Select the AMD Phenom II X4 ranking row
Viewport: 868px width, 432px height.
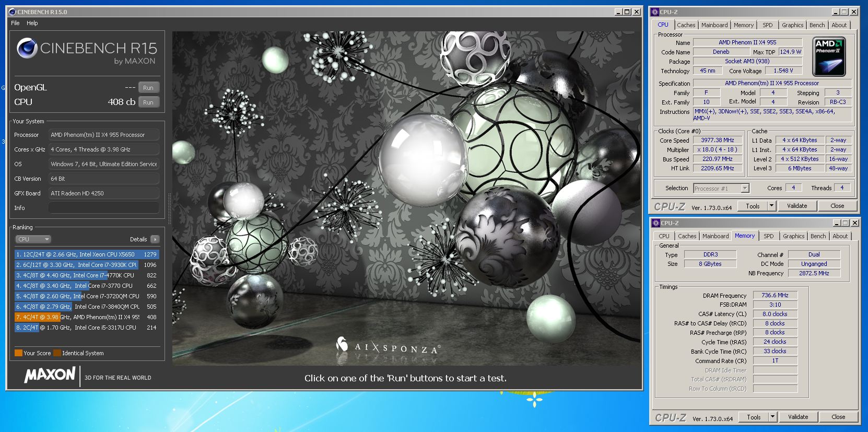(87, 317)
